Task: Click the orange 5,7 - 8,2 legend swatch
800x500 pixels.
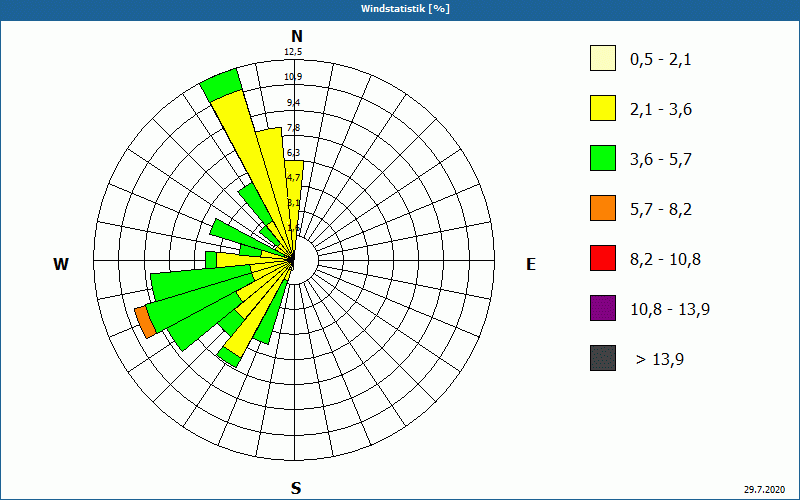Action: [x=603, y=208]
